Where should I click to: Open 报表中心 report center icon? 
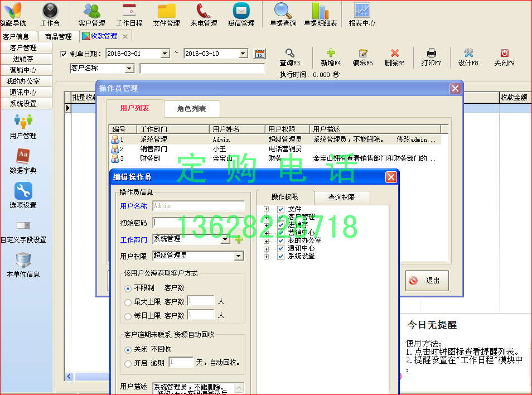[x=362, y=14]
